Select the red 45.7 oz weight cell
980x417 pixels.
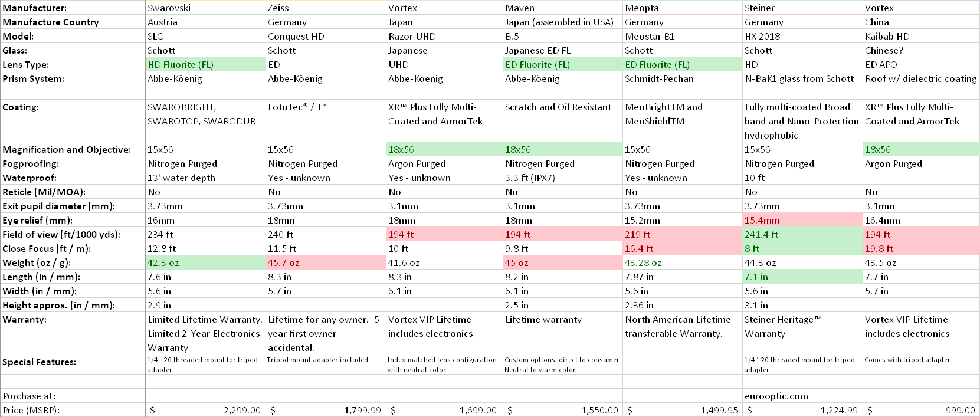coord(326,262)
